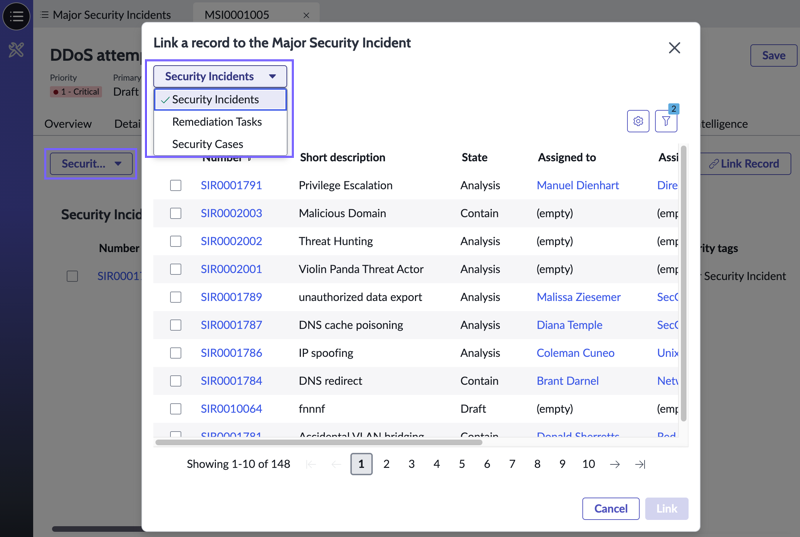Close the MSI0001005 tab
800x537 pixels.
click(x=306, y=15)
